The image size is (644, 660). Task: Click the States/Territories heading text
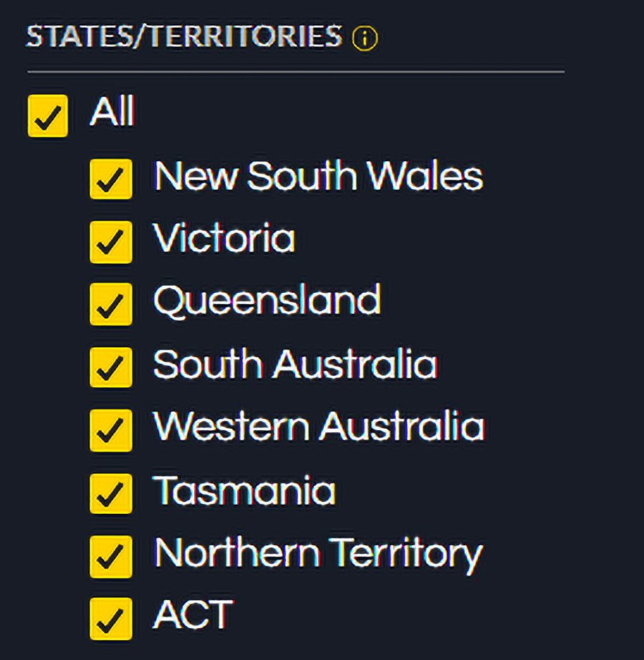[184, 37]
